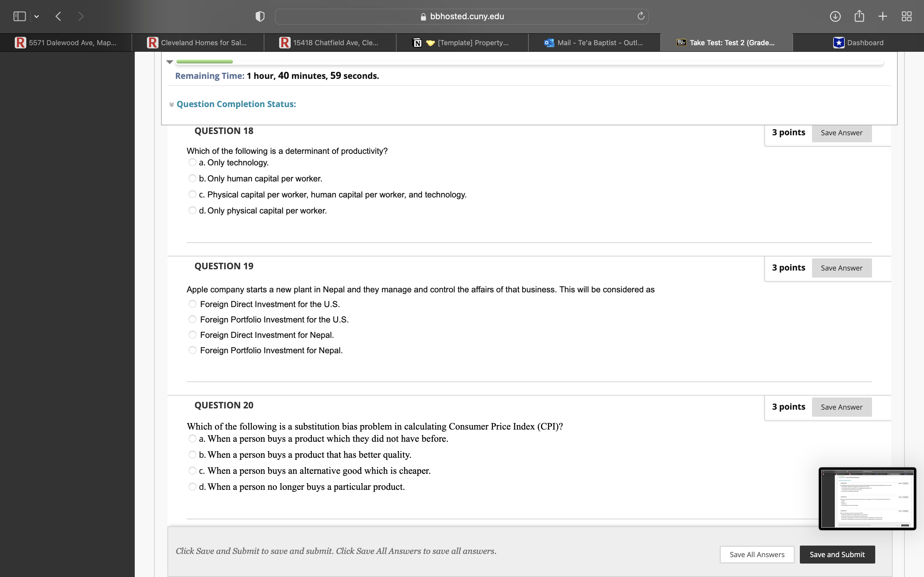Viewport: 924px width, 577px height.
Task: Select option c for Question 20
Action: click(193, 471)
